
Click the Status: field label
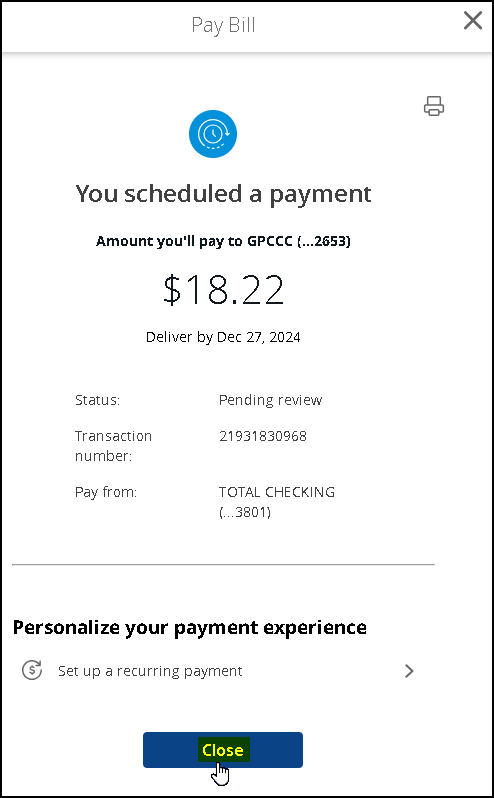click(97, 400)
